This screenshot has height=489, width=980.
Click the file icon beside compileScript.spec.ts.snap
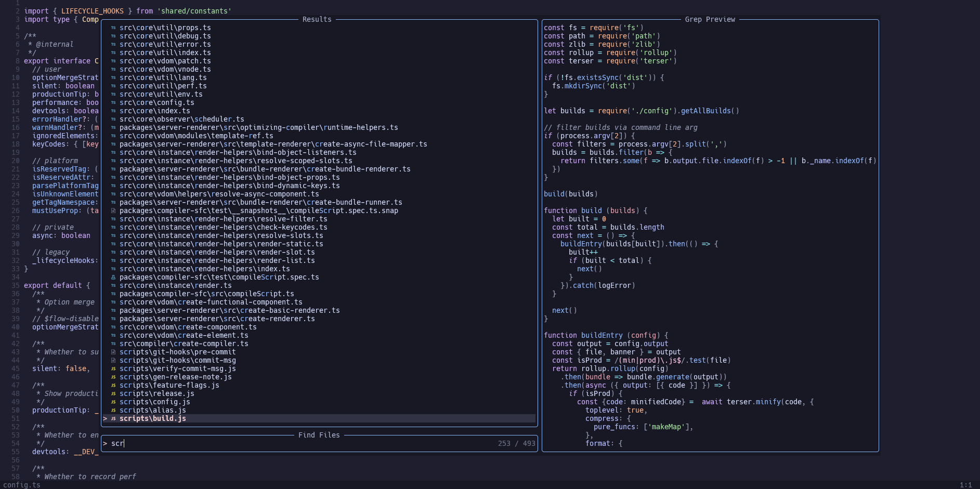[113, 210]
